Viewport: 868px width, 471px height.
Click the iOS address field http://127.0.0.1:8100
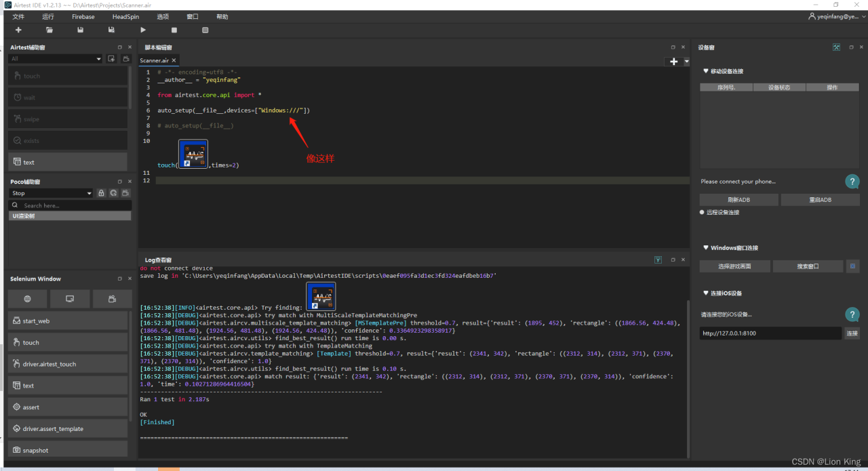pos(771,333)
